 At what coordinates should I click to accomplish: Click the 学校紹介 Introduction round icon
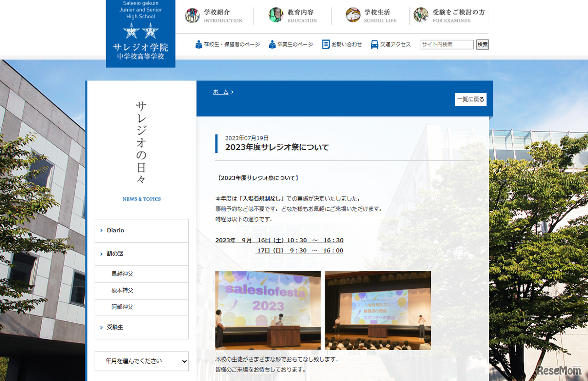(x=192, y=16)
